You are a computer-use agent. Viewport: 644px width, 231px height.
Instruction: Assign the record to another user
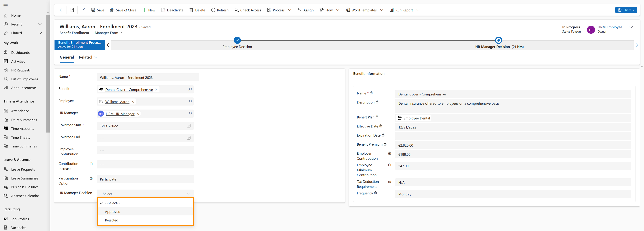pos(305,10)
